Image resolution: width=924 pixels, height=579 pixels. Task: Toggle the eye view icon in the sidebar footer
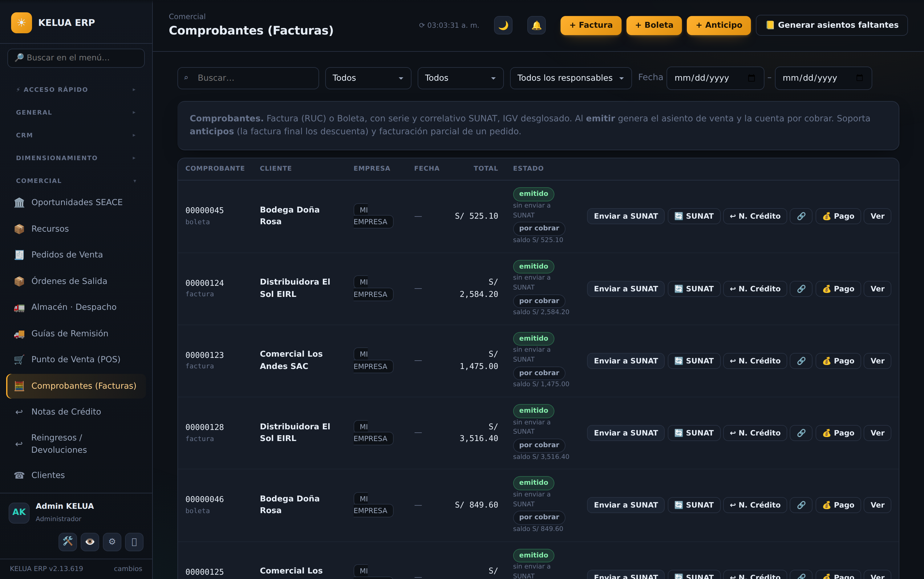[x=90, y=542]
